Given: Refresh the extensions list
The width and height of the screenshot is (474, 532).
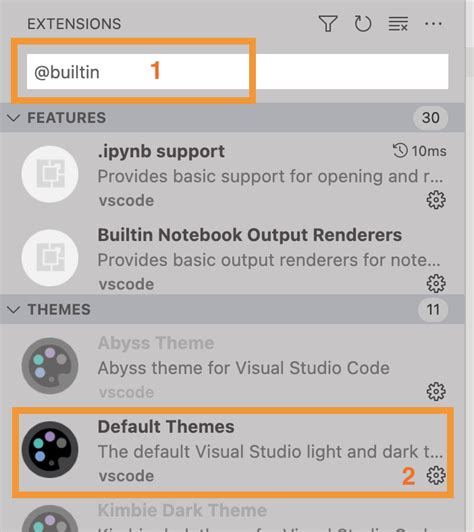Looking at the screenshot, I should coord(363,24).
